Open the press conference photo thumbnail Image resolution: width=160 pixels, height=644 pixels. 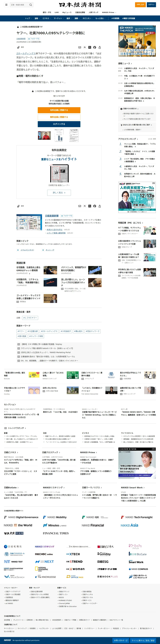pos(44,136)
